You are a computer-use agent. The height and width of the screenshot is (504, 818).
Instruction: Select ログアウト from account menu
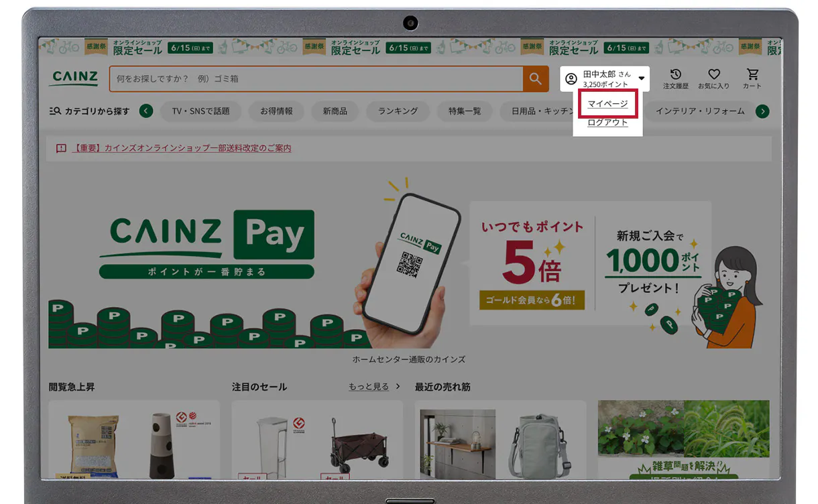point(607,123)
